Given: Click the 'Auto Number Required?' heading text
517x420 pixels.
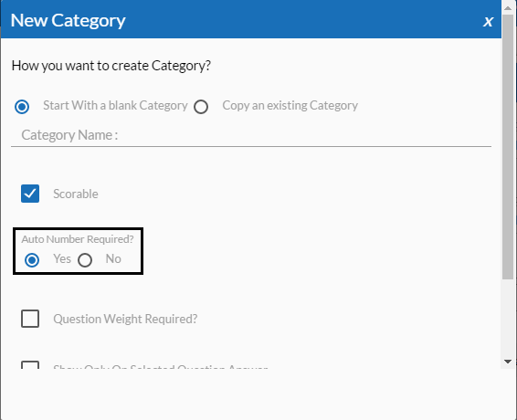Looking at the screenshot, I should click(x=78, y=239).
